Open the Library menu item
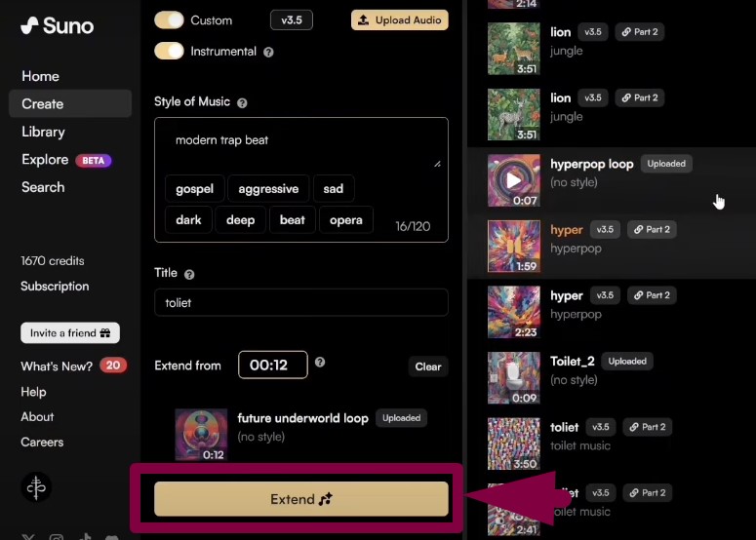 click(43, 132)
